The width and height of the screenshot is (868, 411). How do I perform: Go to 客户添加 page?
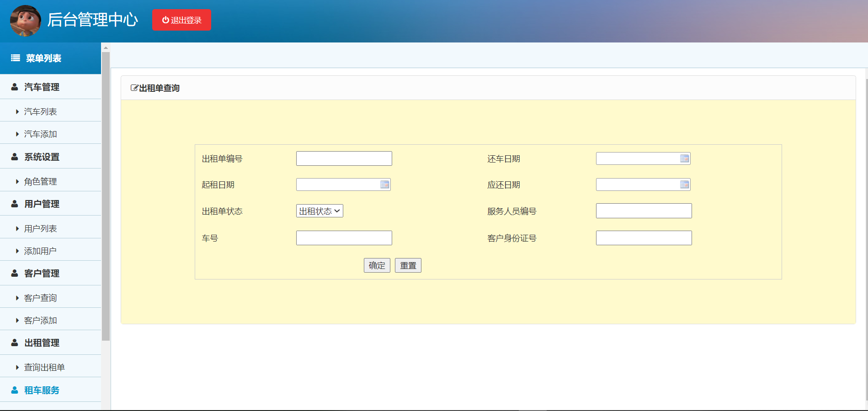pyautogui.click(x=50, y=320)
